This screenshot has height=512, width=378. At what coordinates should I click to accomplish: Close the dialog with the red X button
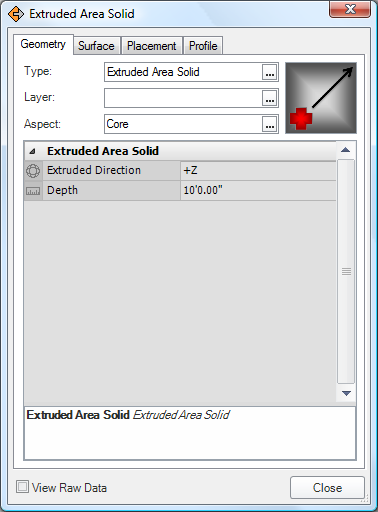(x=350, y=9)
